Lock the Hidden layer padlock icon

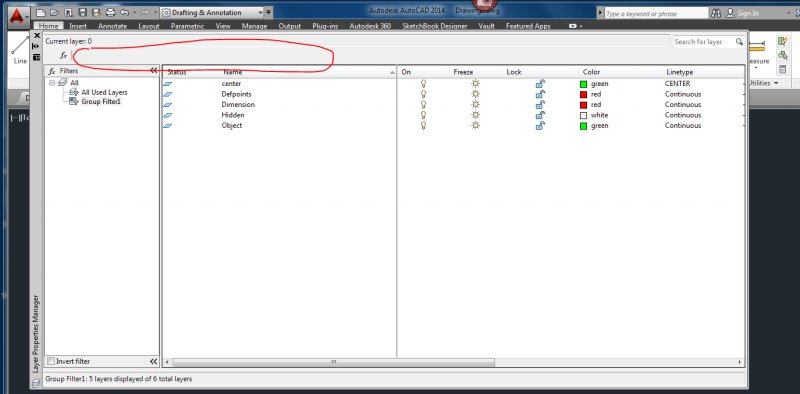click(x=540, y=115)
